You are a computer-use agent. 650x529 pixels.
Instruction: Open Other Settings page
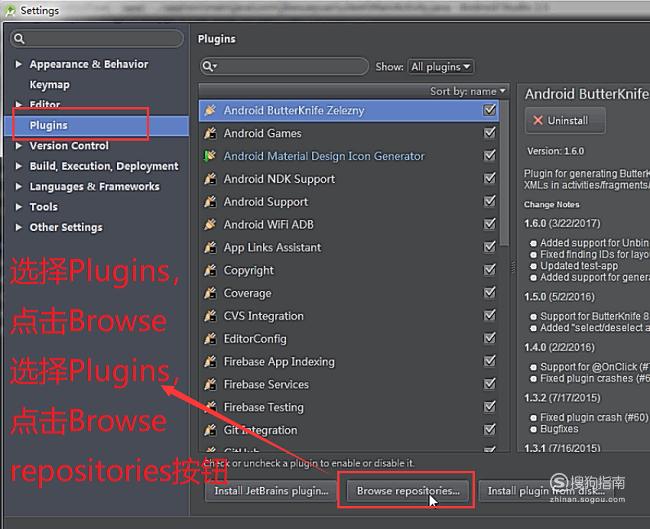[65, 227]
